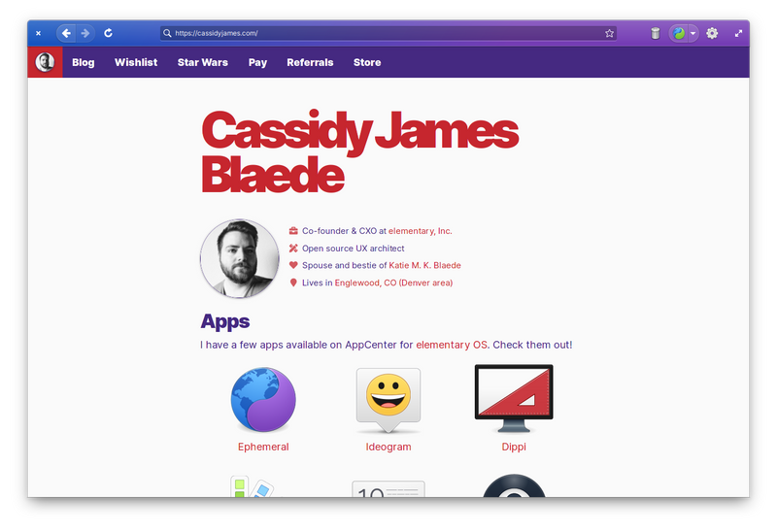This screenshot has width=777, height=532.
Task: Open the settings gear menu
Action: tap(712, 33)
